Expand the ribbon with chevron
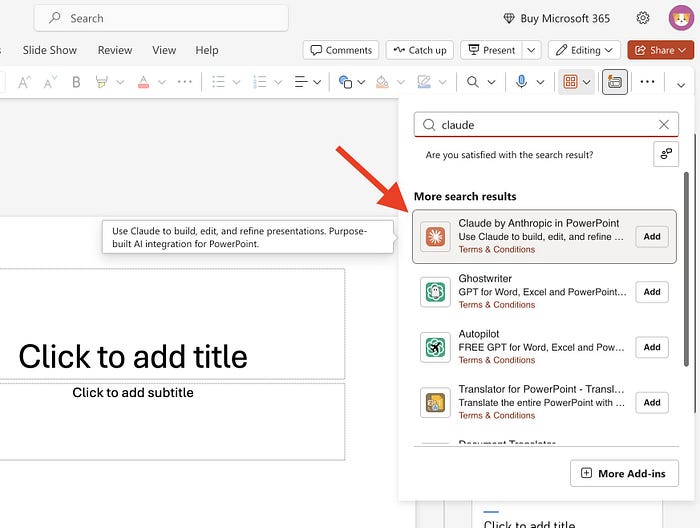The image size is (700, 528). click(x=681, y=85)
